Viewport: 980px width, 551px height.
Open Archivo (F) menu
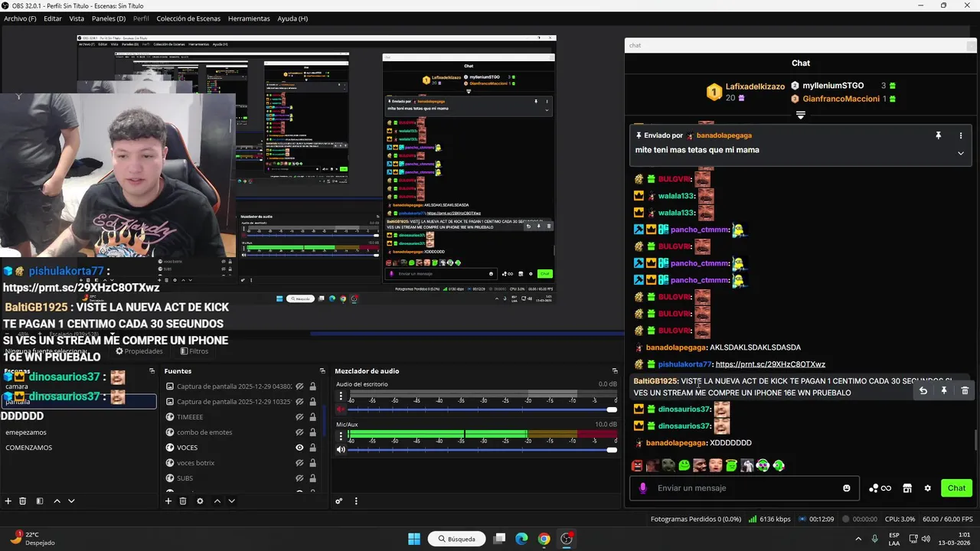[x=20, y=18]
